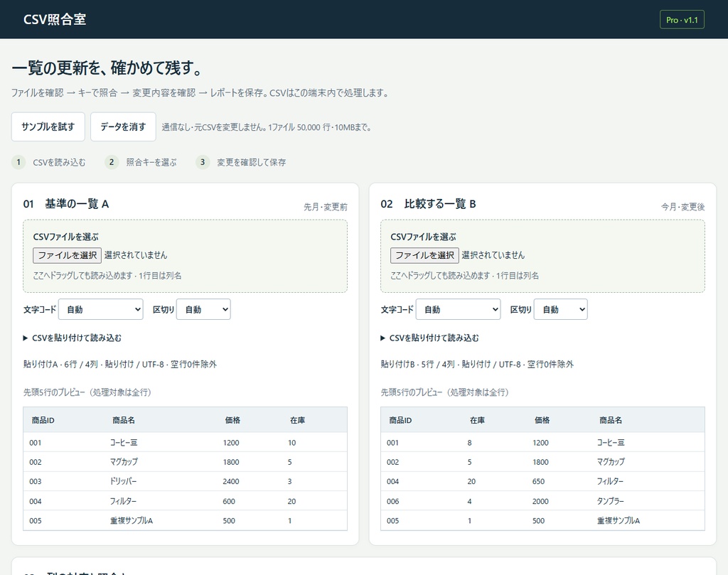Image resolution: width=728 pixels, height=575 pixels.
Task: Click price 600 in table A
Action: tap(229, 501)
